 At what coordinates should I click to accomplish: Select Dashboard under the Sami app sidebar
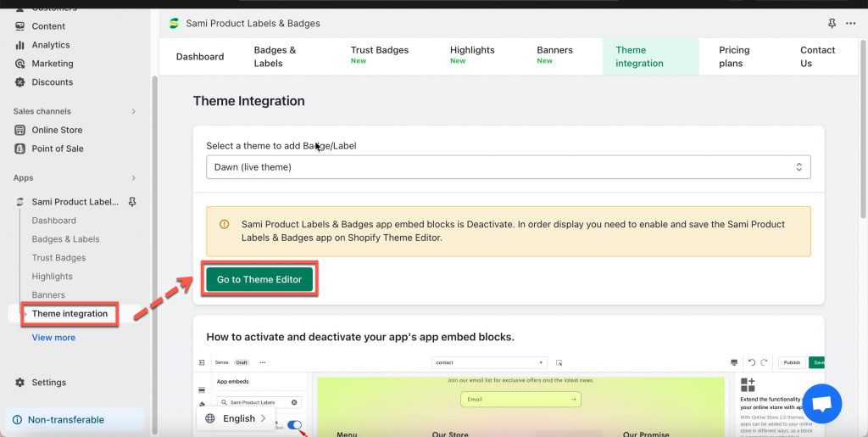click(53, 221)
